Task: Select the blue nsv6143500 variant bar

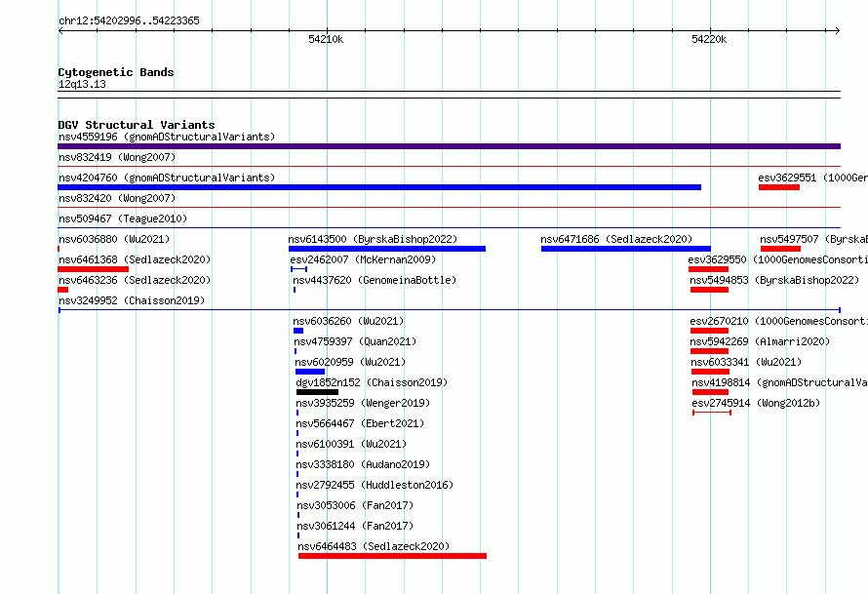Action: [x=387, y=249]
